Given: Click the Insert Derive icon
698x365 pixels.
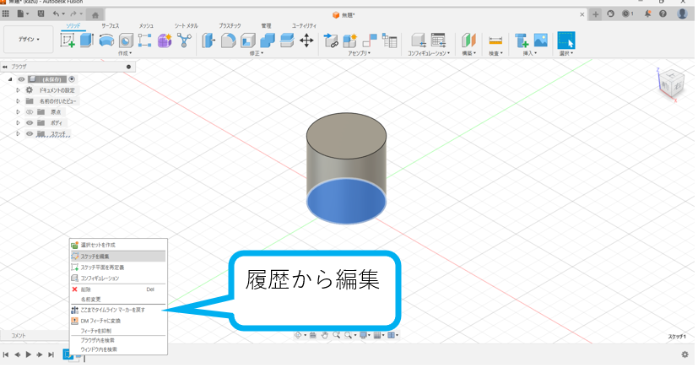Looking at the screenshot, I should [521, 41].
